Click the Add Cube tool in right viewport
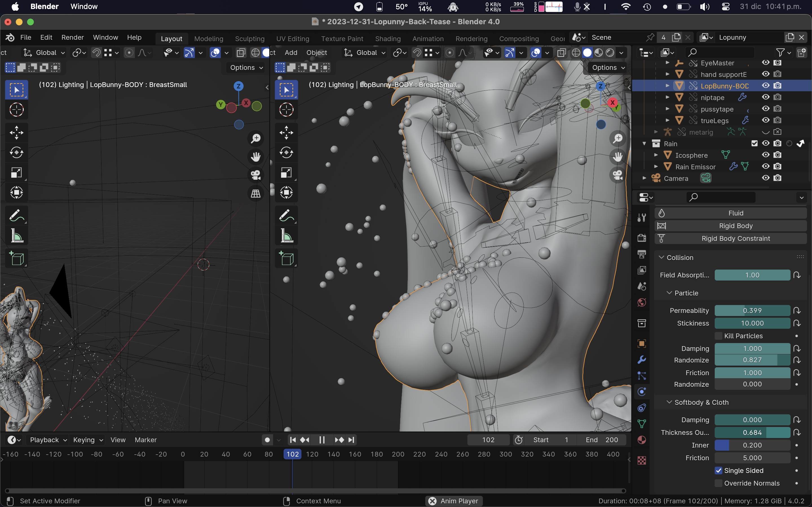Image resolution: width=812 pixels, height=507 pixels. (286, 259)
